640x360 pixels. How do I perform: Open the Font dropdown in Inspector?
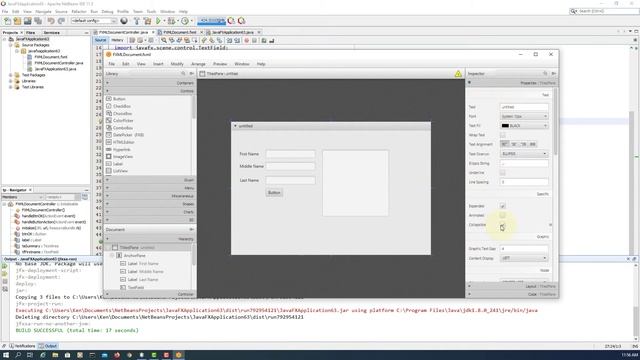[x=524, y=116]
